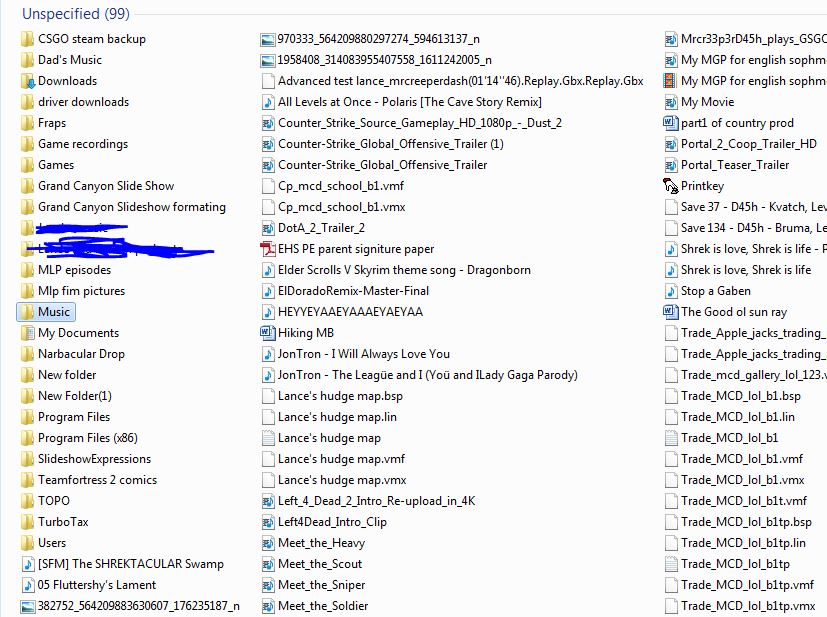Viewport: 827px width, 617px height.
Task: Click PDF icon for EHS PE parent signiture paper
Action: [268, 249]
